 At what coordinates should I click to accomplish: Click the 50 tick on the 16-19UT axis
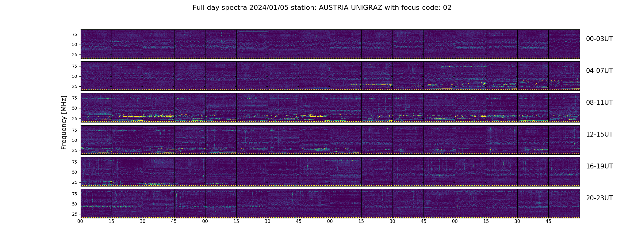click(x=75, y=172)
